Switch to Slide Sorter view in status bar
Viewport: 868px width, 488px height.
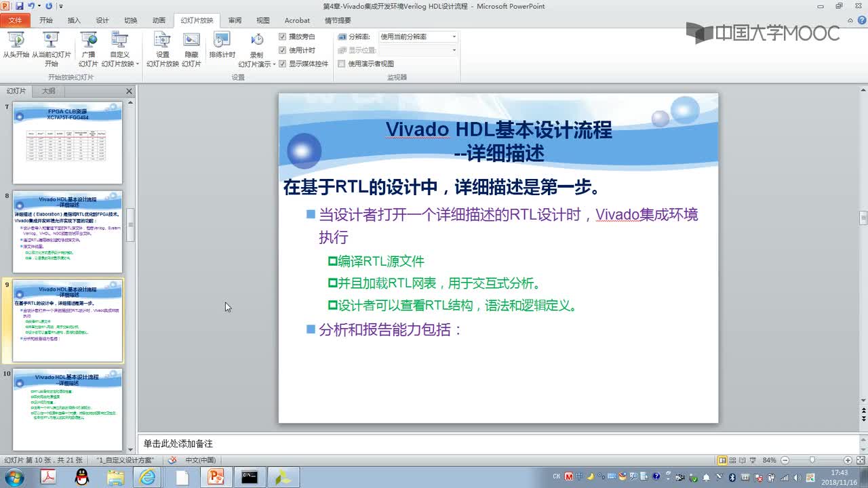[x=733, y=460]
